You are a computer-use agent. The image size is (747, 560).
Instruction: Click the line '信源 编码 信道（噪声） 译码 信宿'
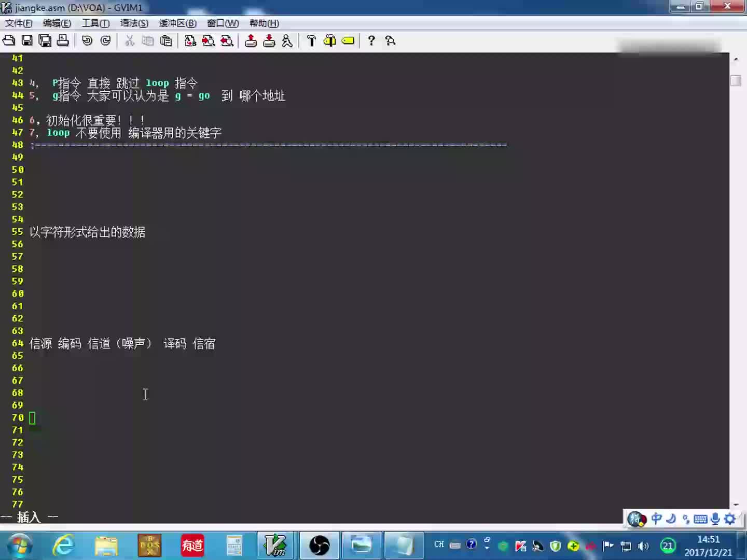[122, 343]
